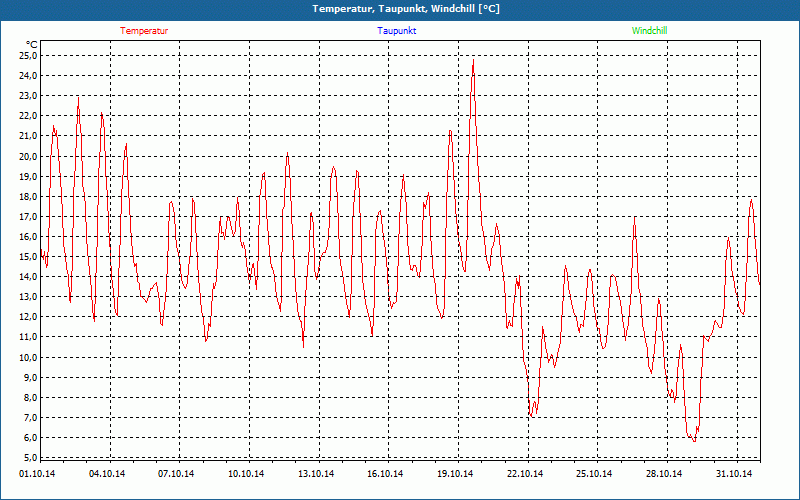
Task: Click the Temperatur legend label
Action: click(x=144, y=31)
